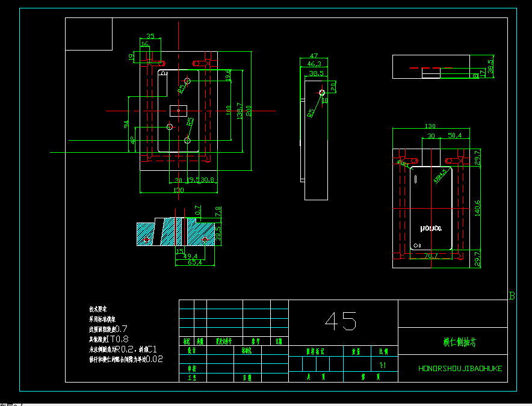Select the note line containing "R0.2"
The image size is (532, 406).
pyautogui.click(x=123, y=349)
